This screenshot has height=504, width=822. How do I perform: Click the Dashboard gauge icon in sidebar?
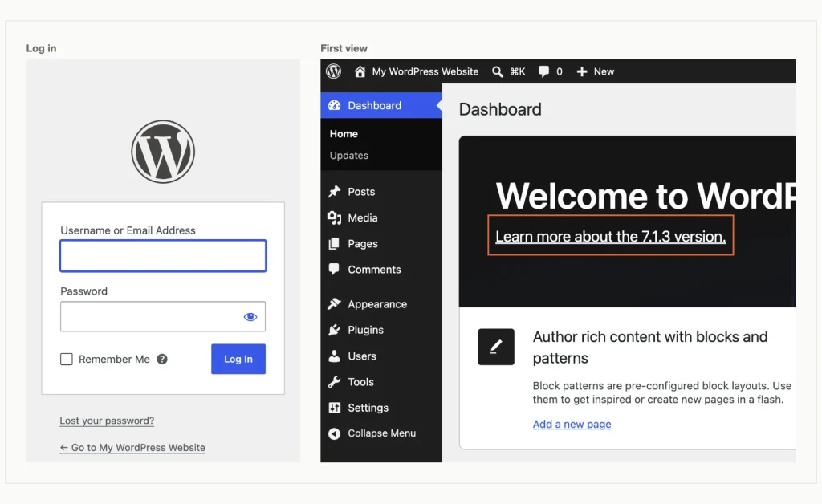335,105
